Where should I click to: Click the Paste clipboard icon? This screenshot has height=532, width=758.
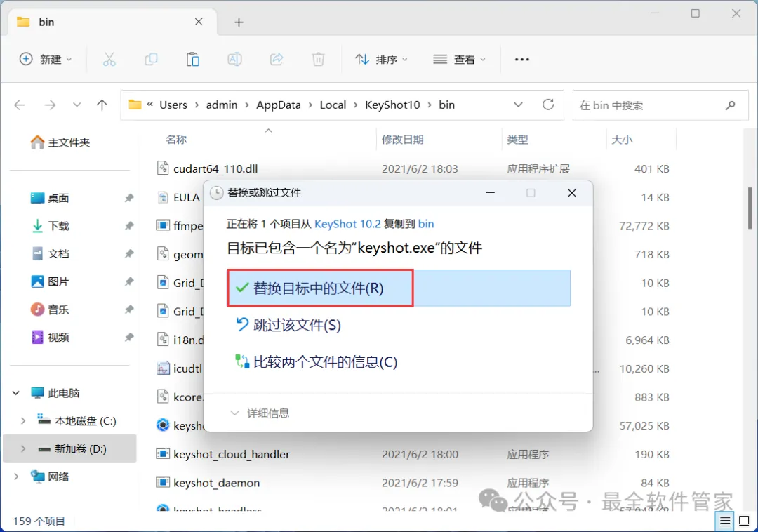pos(193,60)
